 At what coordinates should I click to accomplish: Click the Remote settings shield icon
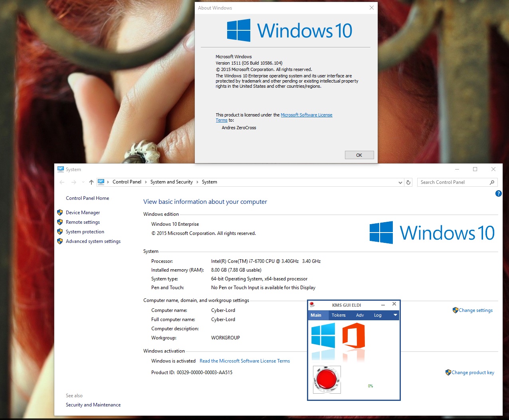tap(60, 222)
